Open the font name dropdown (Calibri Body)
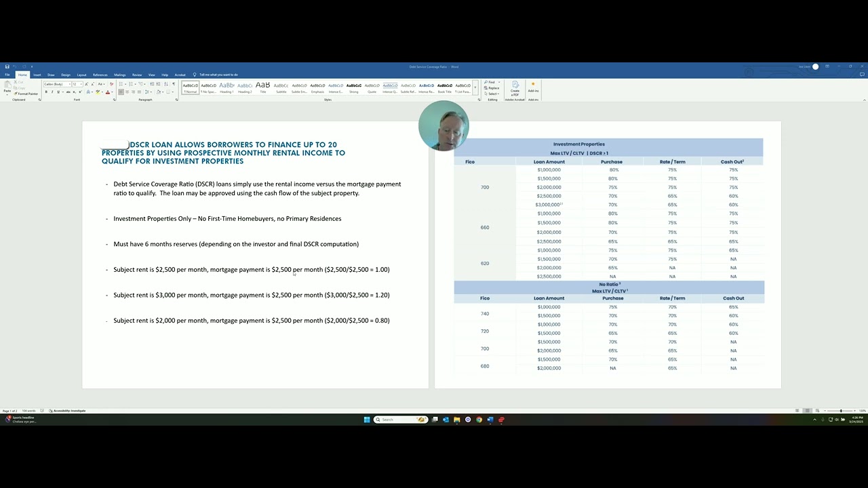Image resolution: width=868 pixels, height=488 pixels. tap(69, 84)
